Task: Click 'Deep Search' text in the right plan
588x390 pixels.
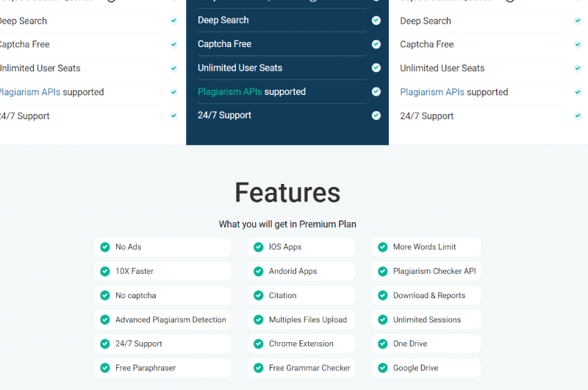Action: click(426, 21)
